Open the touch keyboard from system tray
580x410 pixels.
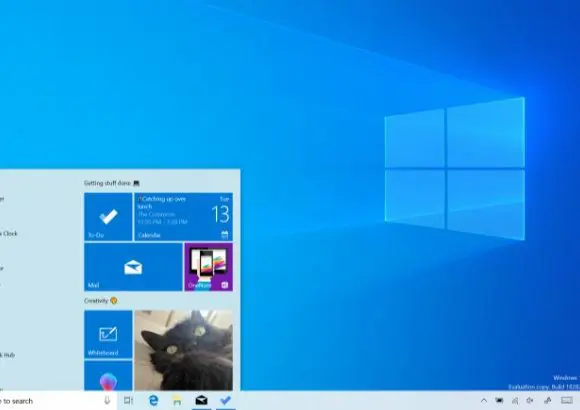point(567,400)
